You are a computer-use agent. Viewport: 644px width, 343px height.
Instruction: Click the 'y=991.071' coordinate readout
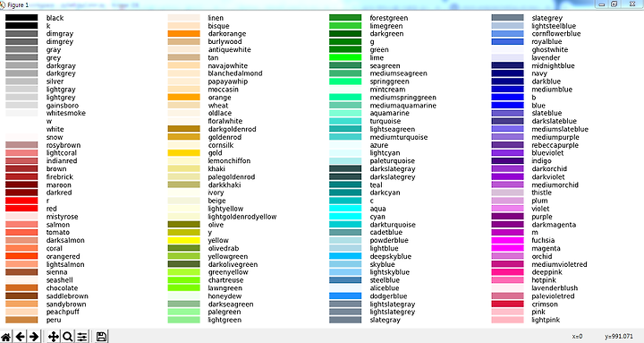619,337
